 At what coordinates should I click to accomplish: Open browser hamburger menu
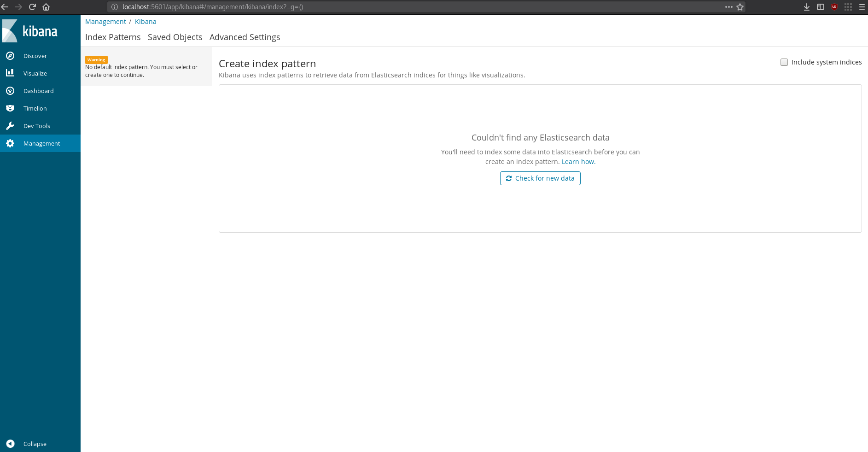(862, 7)
